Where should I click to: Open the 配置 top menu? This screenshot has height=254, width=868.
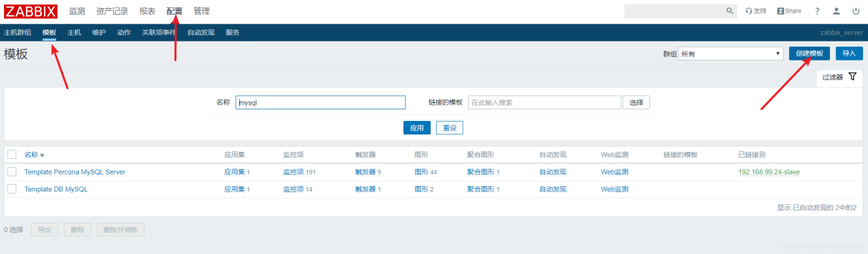(174, 12)
